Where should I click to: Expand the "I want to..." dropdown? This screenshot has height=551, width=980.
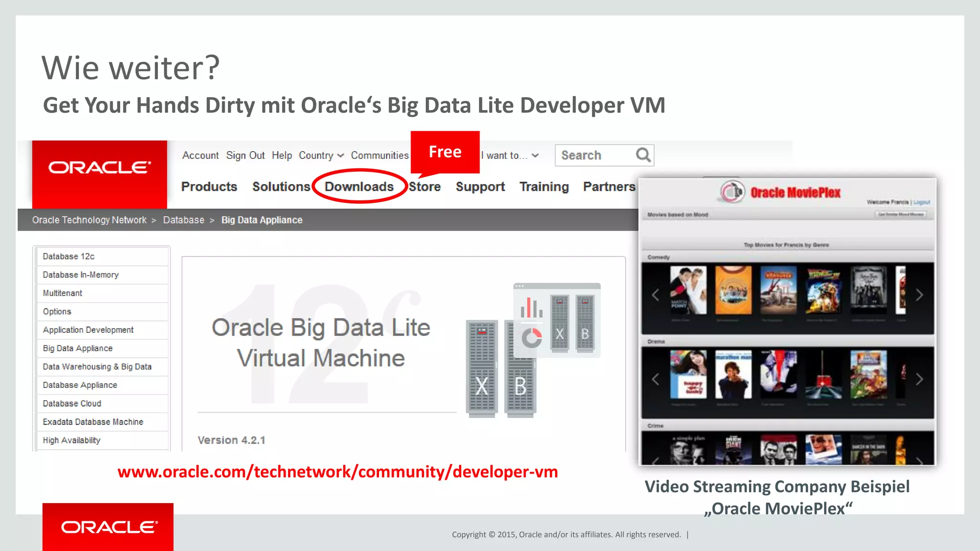(x=510, y=155)
